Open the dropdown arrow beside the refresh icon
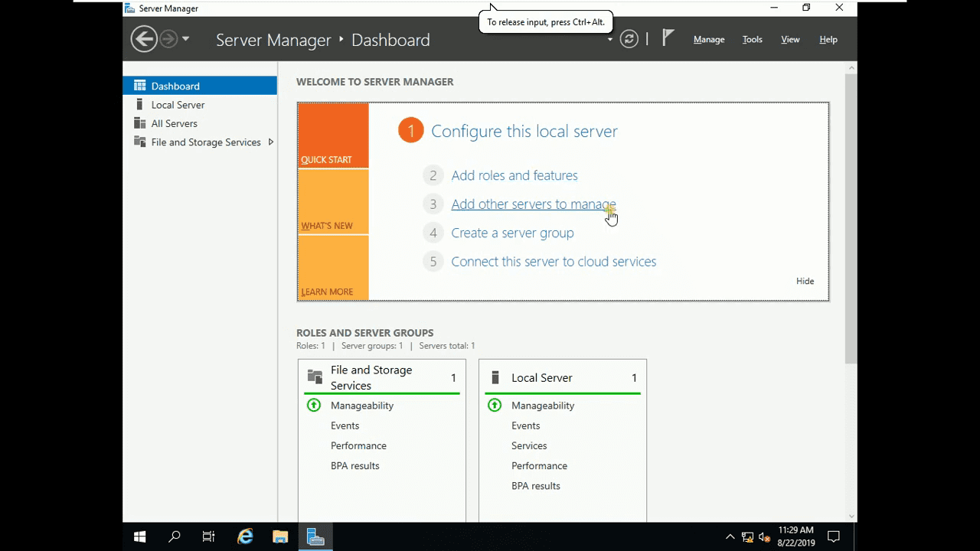Image resolution: width=980 pixels, height=551 pixels. click(x=610, y=39)
